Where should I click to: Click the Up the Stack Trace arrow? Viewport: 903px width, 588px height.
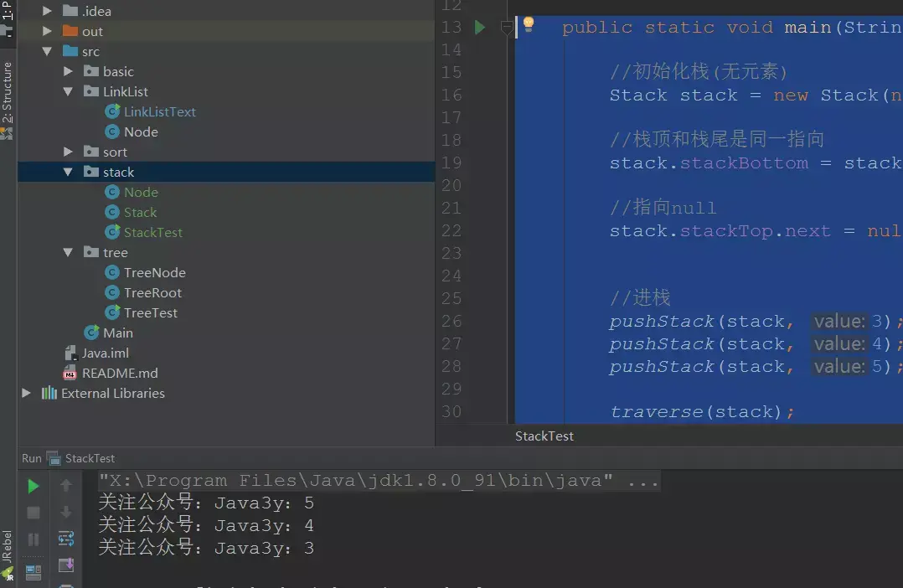point(65,486)
